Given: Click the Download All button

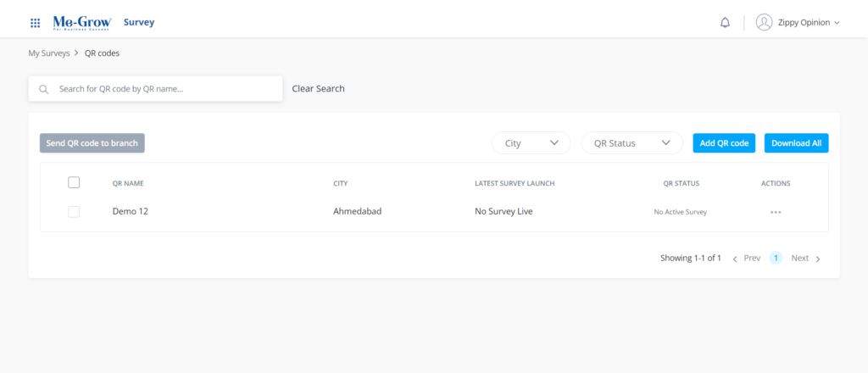Looking at the screenshot, I should (x=796, y=143).
